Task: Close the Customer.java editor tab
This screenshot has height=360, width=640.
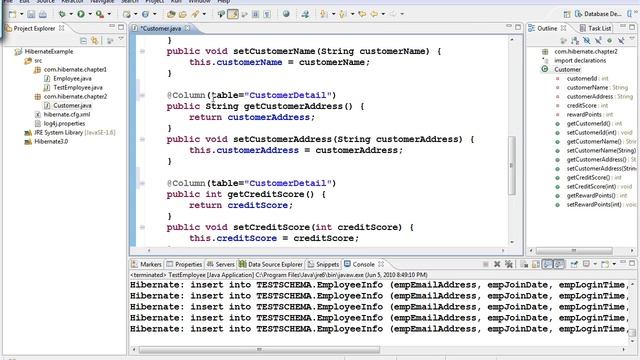Action: tap(187, 28)
